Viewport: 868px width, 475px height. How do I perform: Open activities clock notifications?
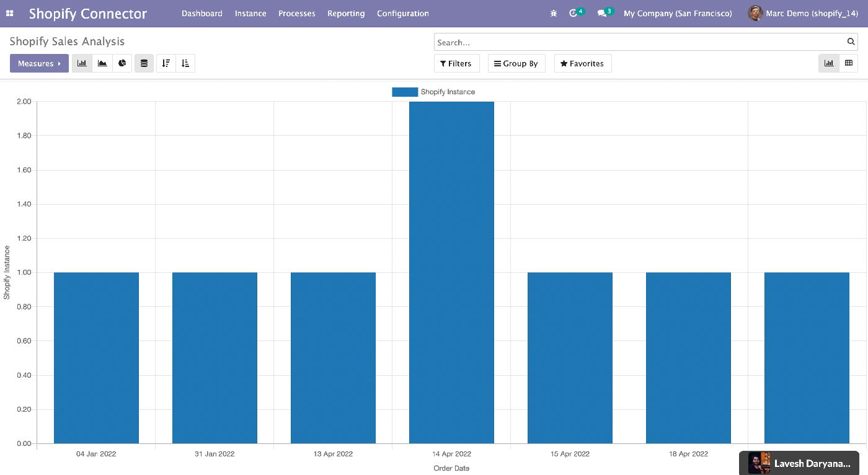coord(576,13)
